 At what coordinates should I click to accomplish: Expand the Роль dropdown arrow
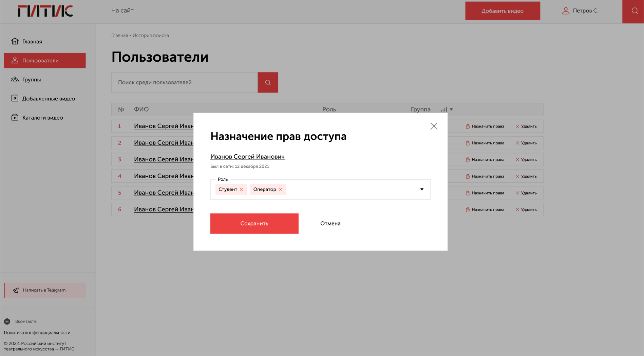pyautogui.click(x=422, y=190)
